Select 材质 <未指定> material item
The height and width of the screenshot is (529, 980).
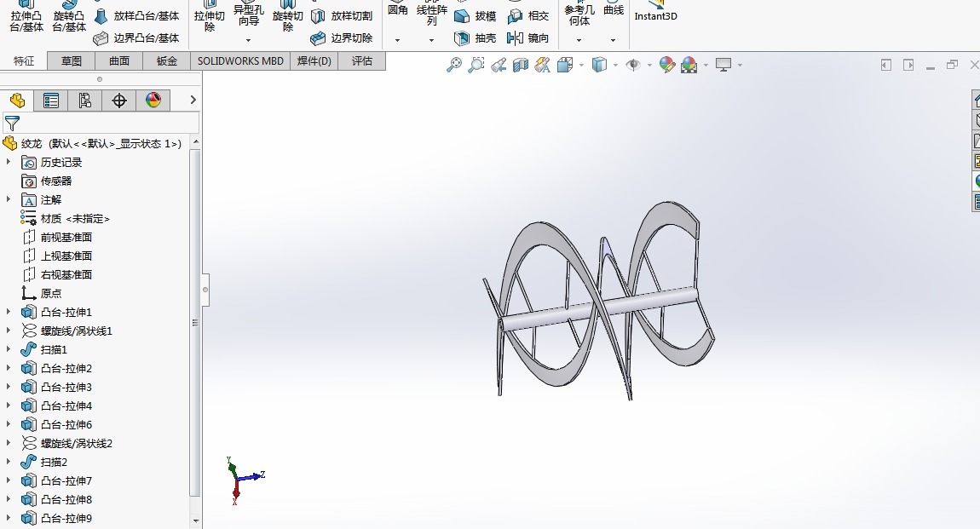(75, 219)
